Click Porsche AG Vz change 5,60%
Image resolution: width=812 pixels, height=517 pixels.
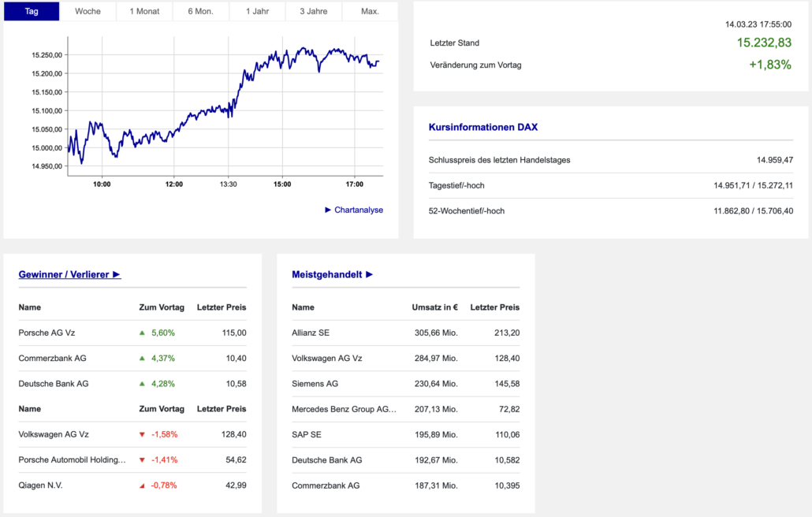163,333
